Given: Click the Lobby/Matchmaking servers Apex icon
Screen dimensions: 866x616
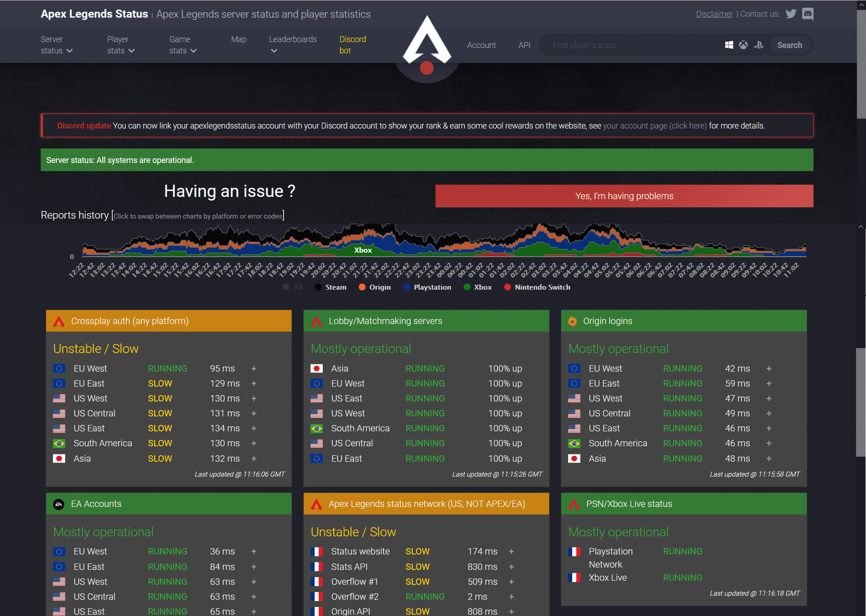Looking at the screenshot, I should pos(316,321).
